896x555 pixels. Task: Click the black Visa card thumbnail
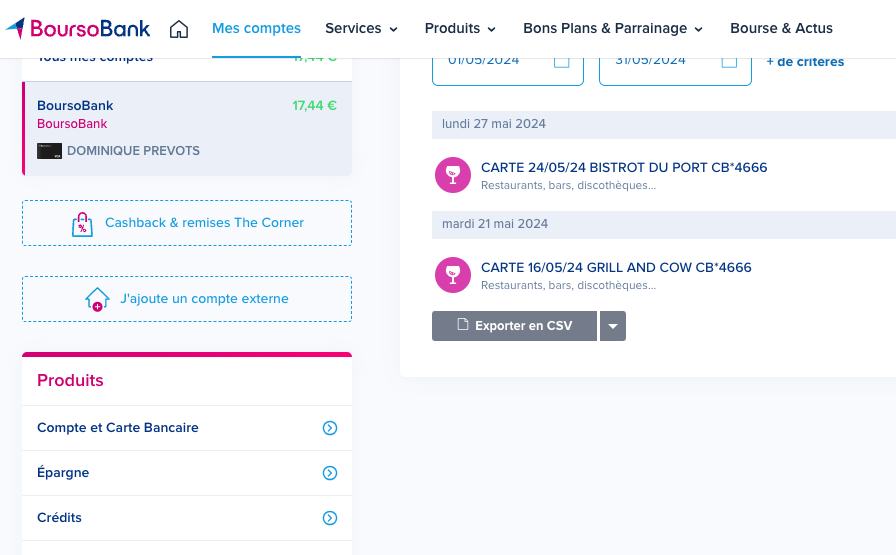[x=49, y=151]
